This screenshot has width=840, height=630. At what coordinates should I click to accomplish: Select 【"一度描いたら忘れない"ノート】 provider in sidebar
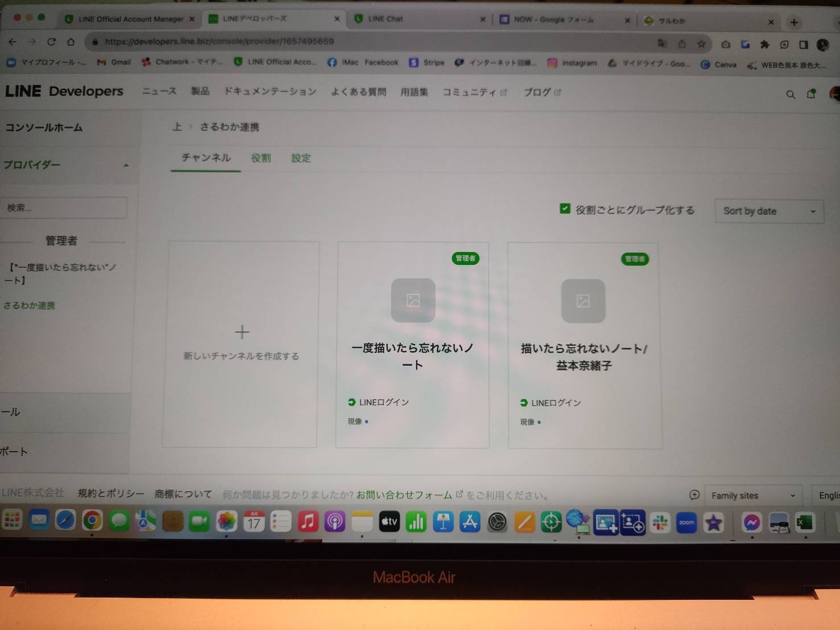pos(61,273)
